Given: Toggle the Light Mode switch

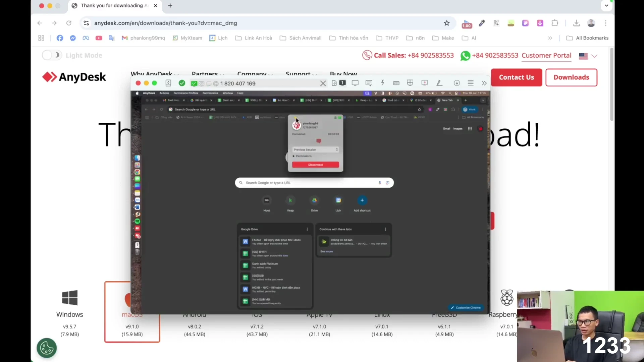Looking at the screenshot, I should pos(52,55).
